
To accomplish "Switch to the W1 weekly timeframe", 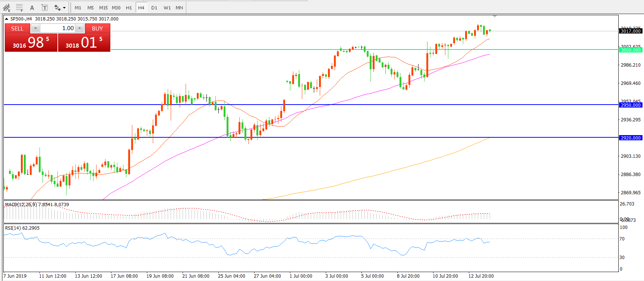I will tap(167, 8).
